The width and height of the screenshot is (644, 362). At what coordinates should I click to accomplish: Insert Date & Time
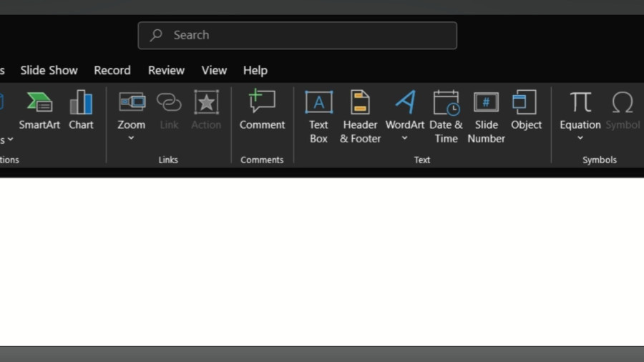click(446, 117)
